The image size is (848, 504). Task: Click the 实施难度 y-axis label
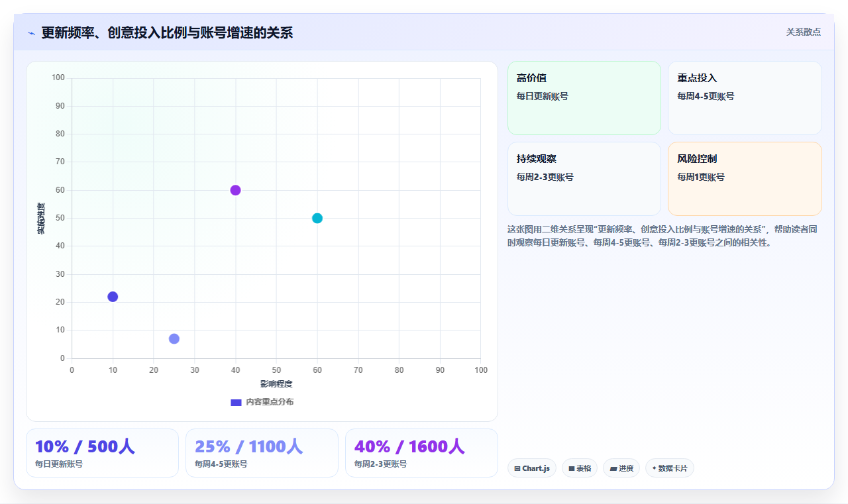click(41, 219)
